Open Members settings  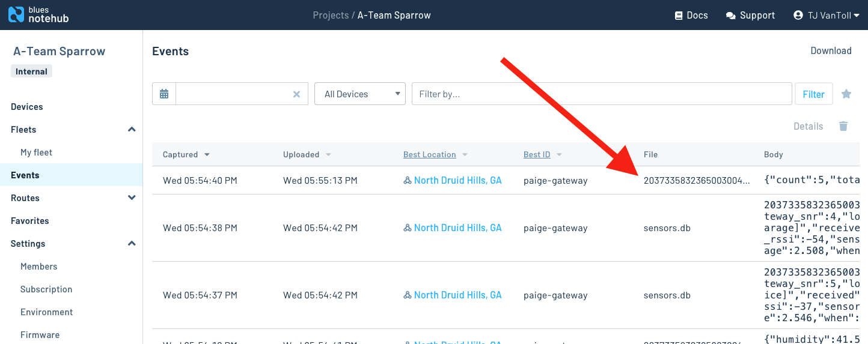(39, 266)
